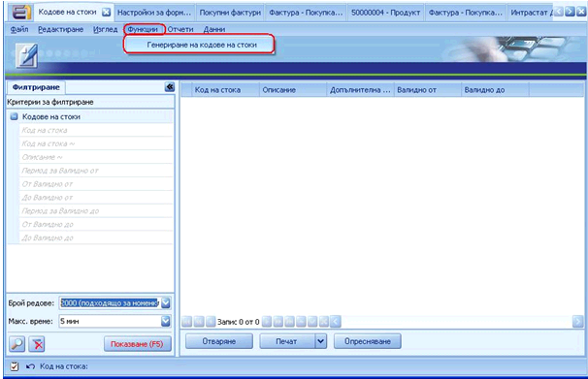Switch to the Настройки за форм... tab
The image size is (588, 379).
tap(154, 13)
